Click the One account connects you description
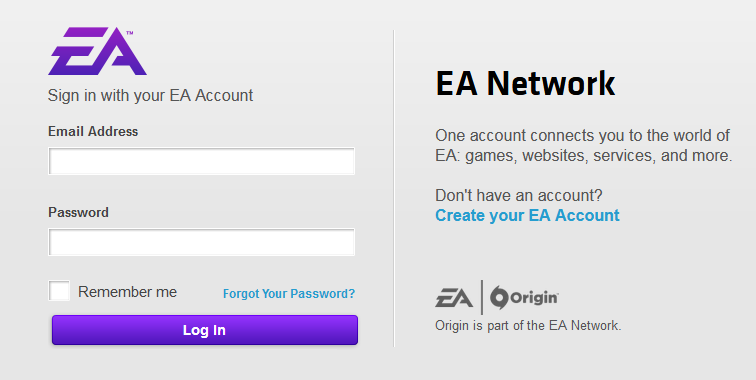The width and height of the screenshot is (756, 380). coord(583,145)
